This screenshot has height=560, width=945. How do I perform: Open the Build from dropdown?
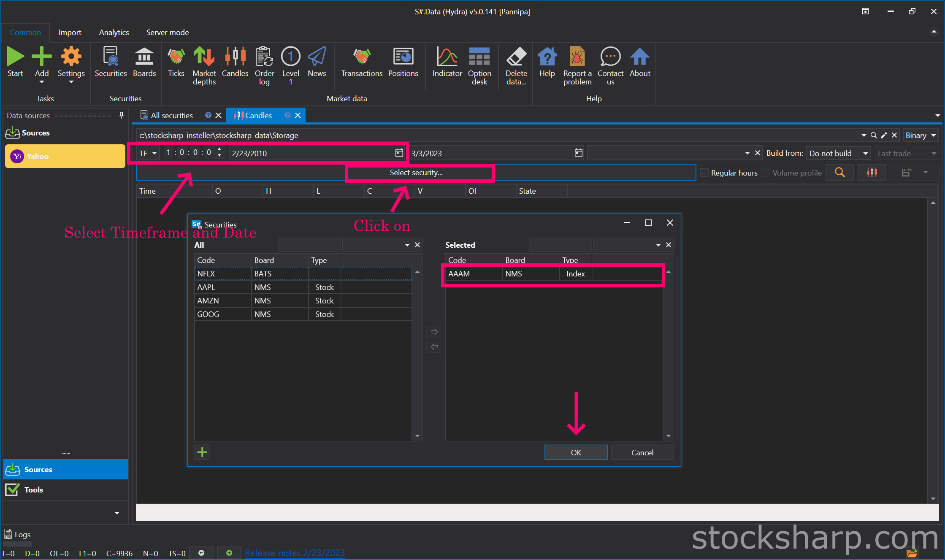838,153
